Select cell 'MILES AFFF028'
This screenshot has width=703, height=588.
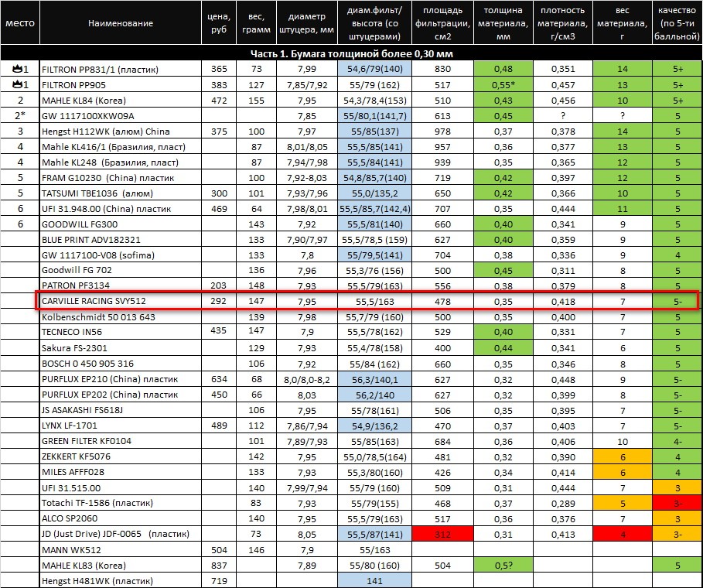tap(121, 472)
